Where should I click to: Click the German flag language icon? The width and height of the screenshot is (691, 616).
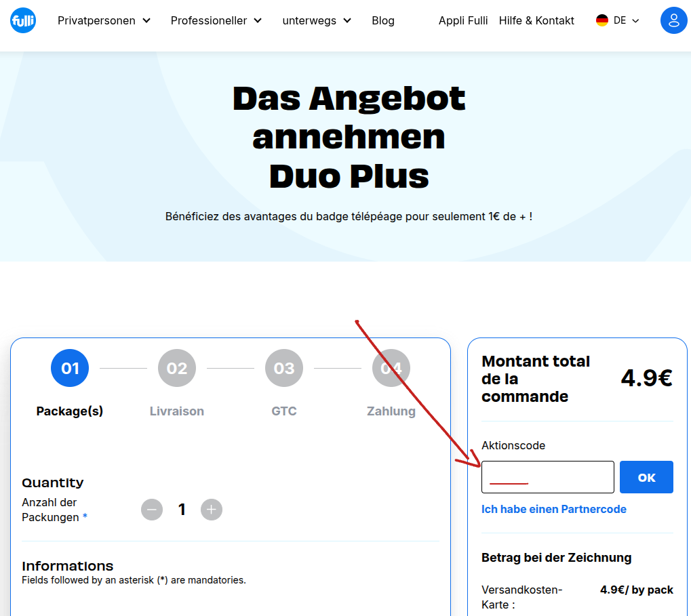(602, 20)
